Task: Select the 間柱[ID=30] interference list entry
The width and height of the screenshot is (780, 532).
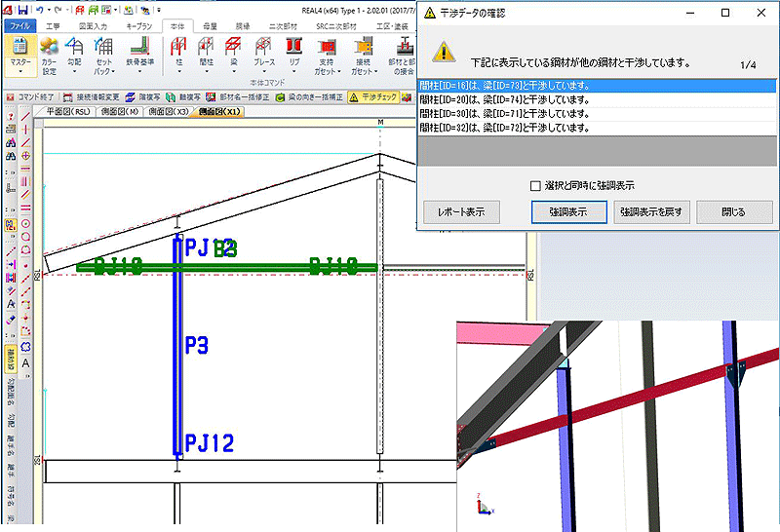Action: (503, 114)
